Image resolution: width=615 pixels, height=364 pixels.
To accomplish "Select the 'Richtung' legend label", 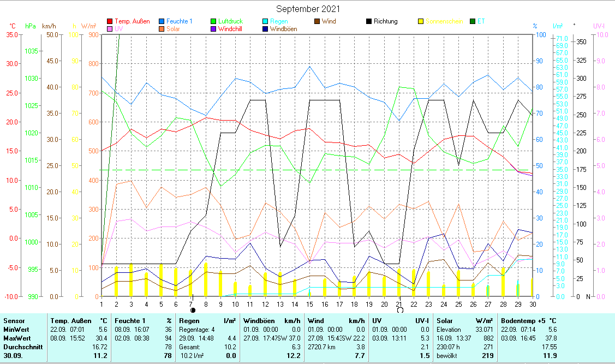I will coord(386,21).
